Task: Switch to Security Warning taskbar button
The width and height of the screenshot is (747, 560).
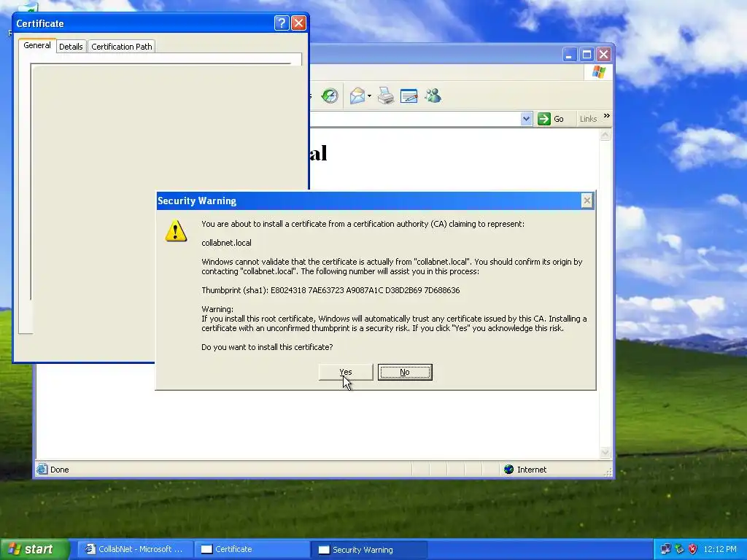Action: tap(369, 550)
